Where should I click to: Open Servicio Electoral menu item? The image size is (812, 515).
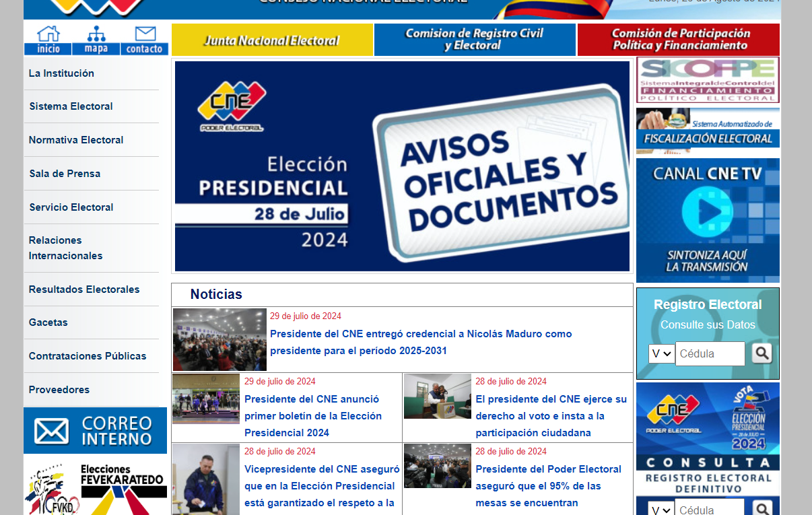(x=71, y=207)
